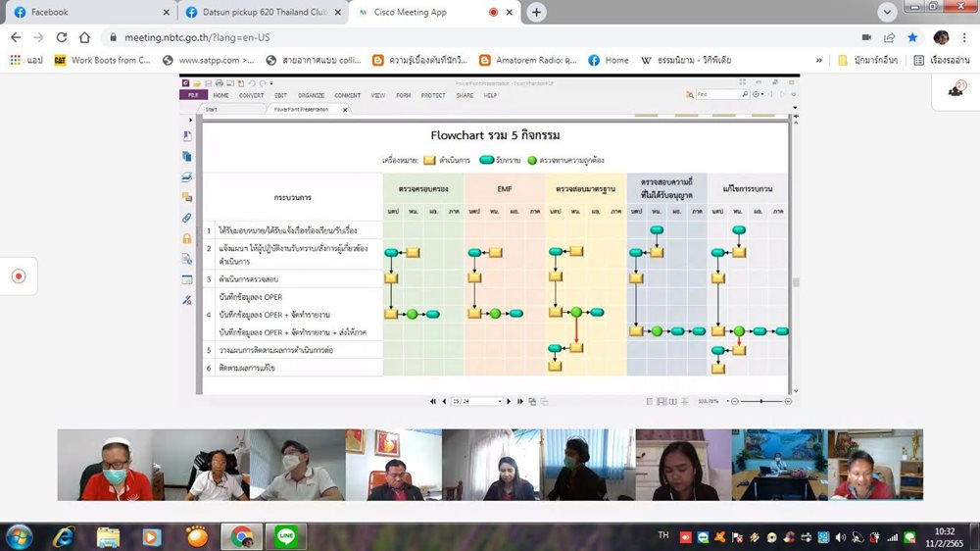Go to last page of PDF

click(520, 402)
